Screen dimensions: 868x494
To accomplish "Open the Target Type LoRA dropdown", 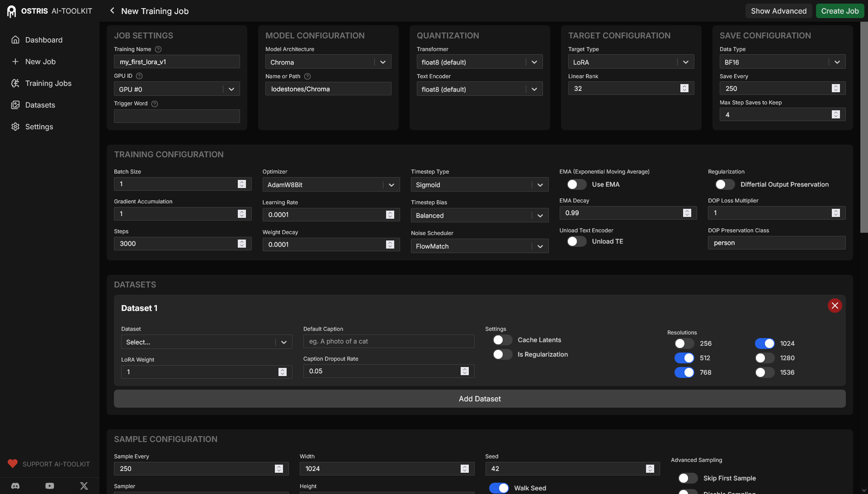I will (x=631, y=62).
